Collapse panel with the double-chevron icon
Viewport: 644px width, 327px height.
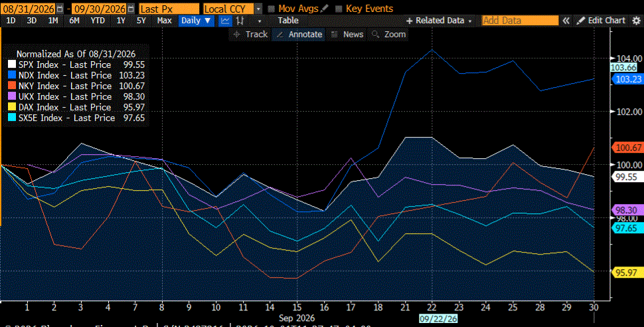[x=566, y=21]
